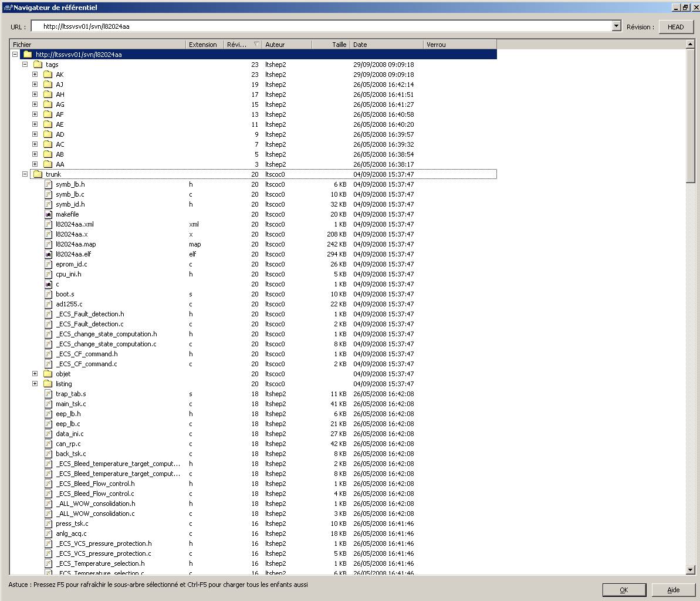The height and width of the screenshot is (601, 700).
Task: Click the scrollbar down arrow
Action: (x=690, y=570)
